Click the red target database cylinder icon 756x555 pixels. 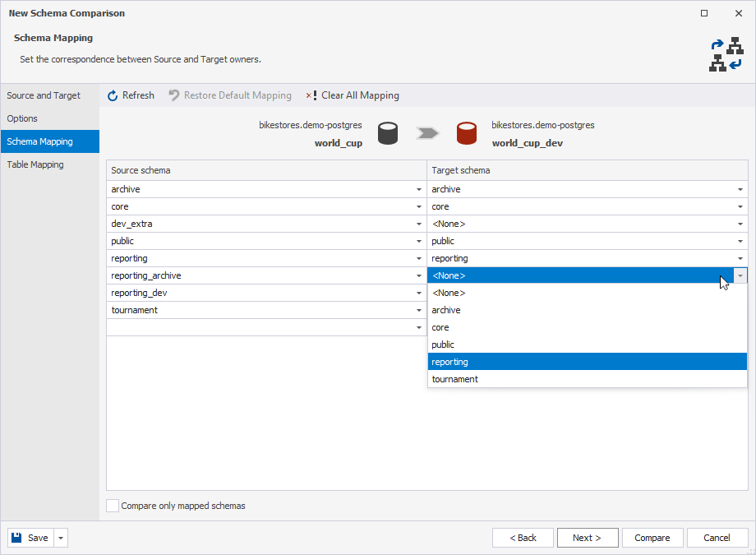click(x=466, y=133)
